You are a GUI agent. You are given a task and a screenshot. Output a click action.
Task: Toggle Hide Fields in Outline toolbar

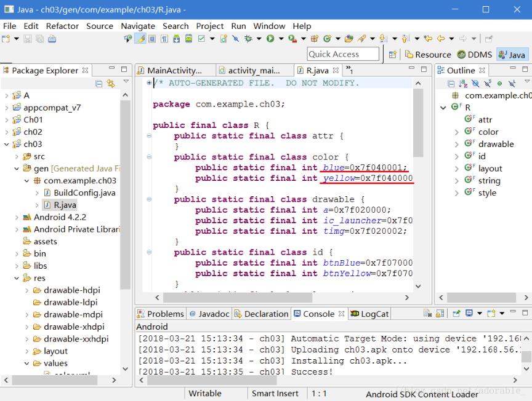tap(476, 84)
